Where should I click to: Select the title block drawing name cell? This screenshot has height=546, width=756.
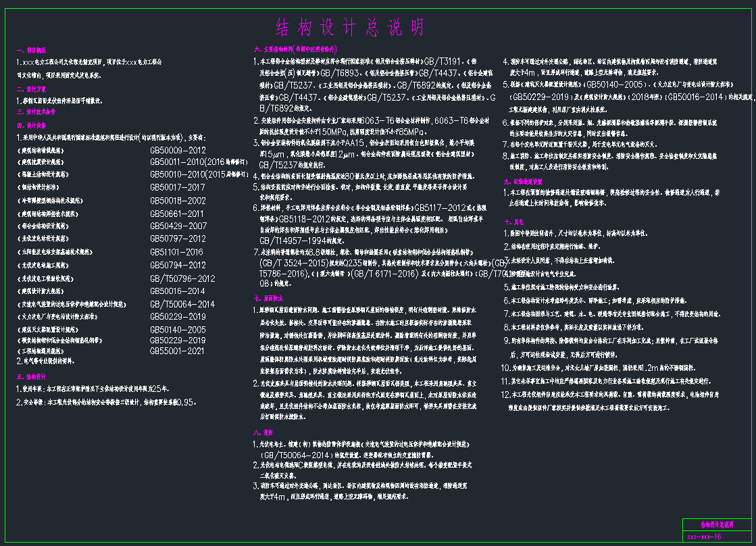click(716, 524)
